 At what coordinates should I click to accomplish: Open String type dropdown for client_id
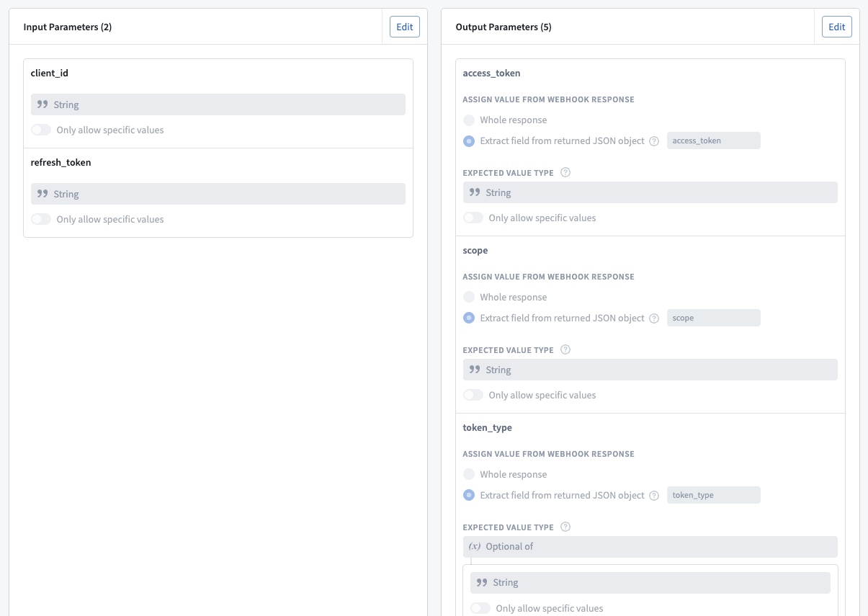pos(218,104)
